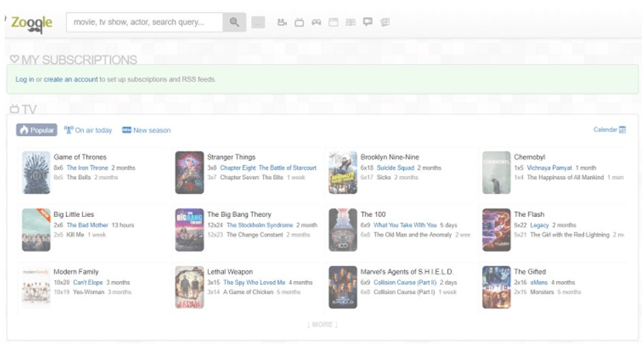Open episode The Spy Who Loved Me

(x=254, y=282)
